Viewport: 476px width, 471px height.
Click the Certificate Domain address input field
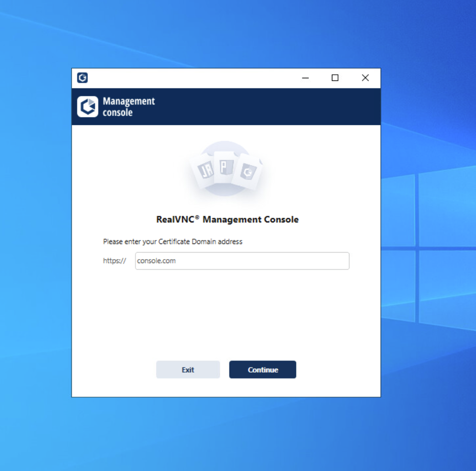pos(242,261)
